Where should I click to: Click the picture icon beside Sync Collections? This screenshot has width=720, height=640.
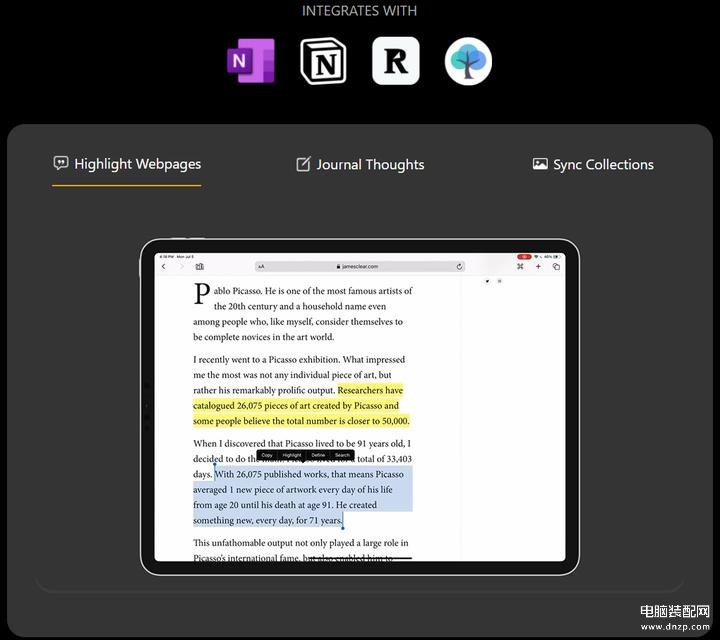[540, 163]
